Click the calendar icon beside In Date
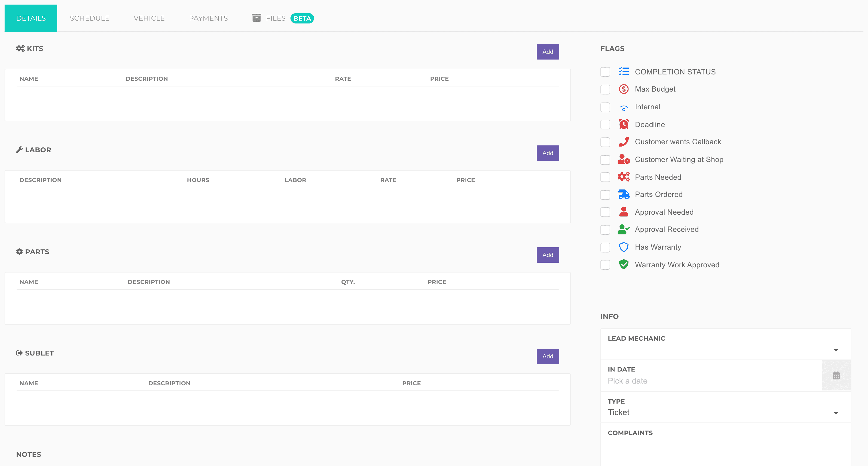Viewport: 868px width, 466px height. (836, 376)
